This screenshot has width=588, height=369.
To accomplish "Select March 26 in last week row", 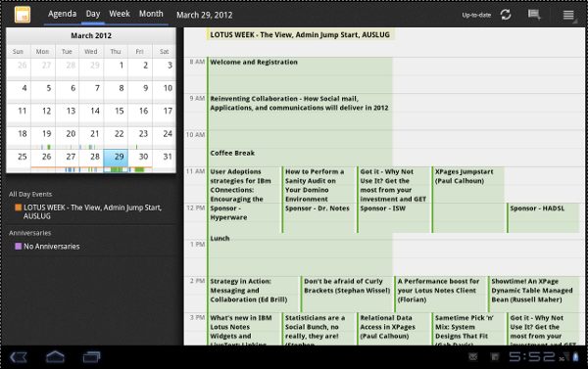I will coord(43,160).
